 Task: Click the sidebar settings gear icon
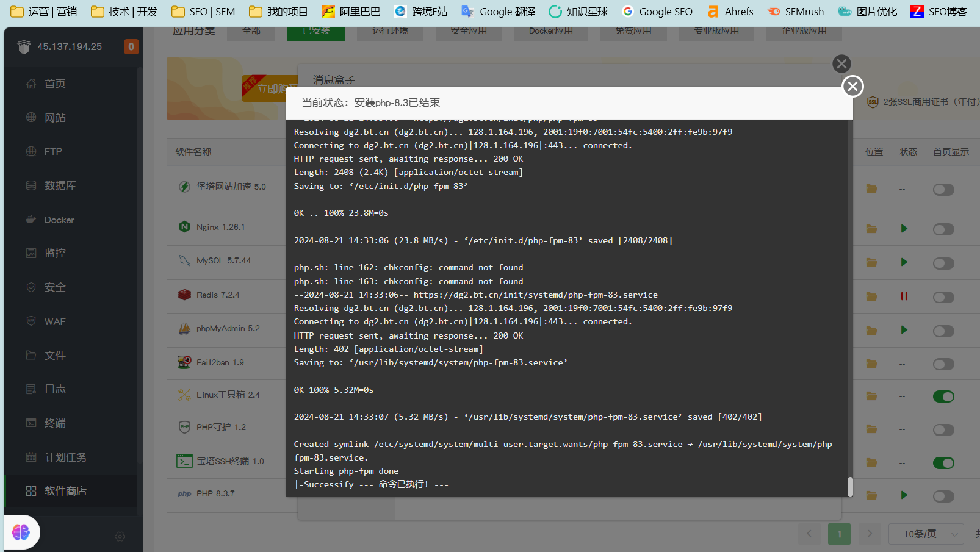point(120,537)
